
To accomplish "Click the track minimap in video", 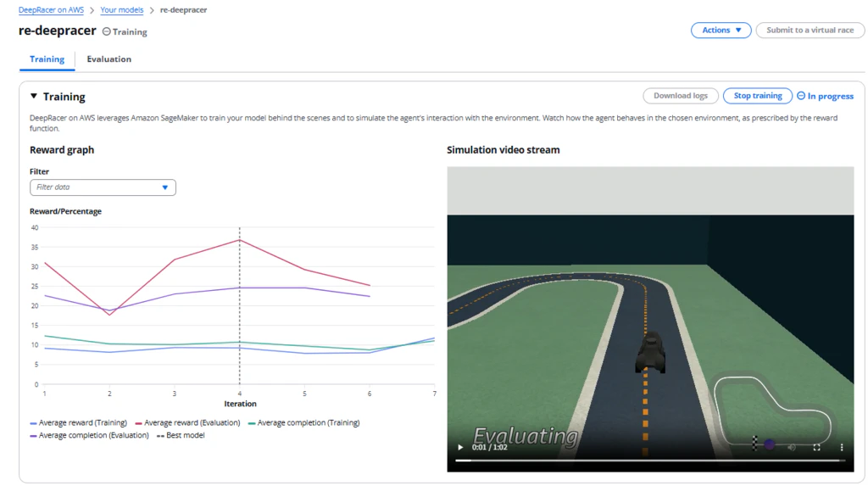I will click(x=772, y=411).
